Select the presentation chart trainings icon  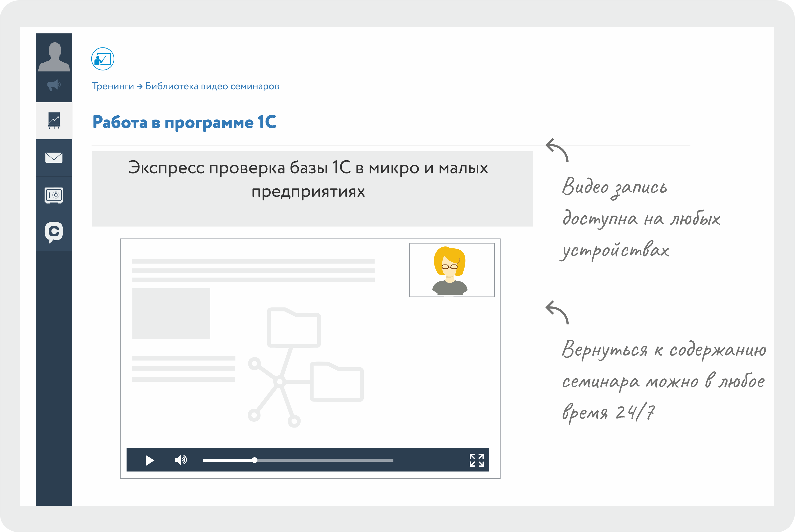tap(54, 120)
